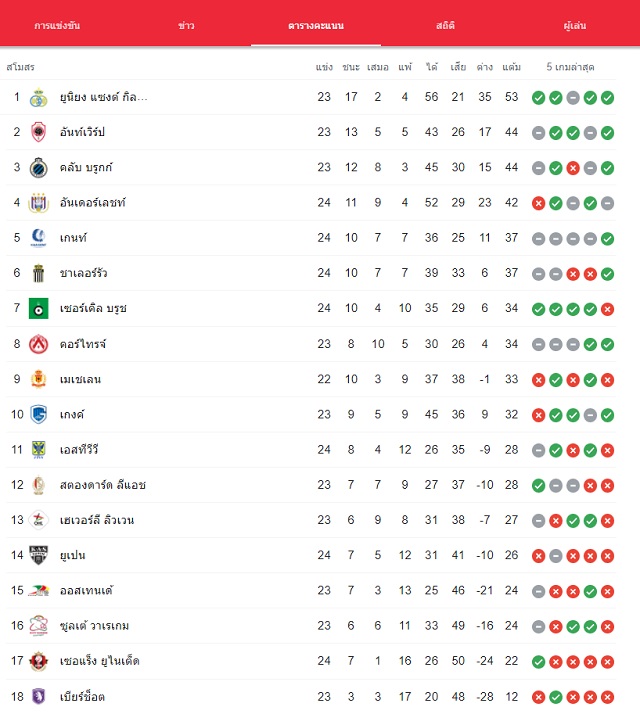Open the อันเดอร์เลชท์ team link

tap(92, 203)
